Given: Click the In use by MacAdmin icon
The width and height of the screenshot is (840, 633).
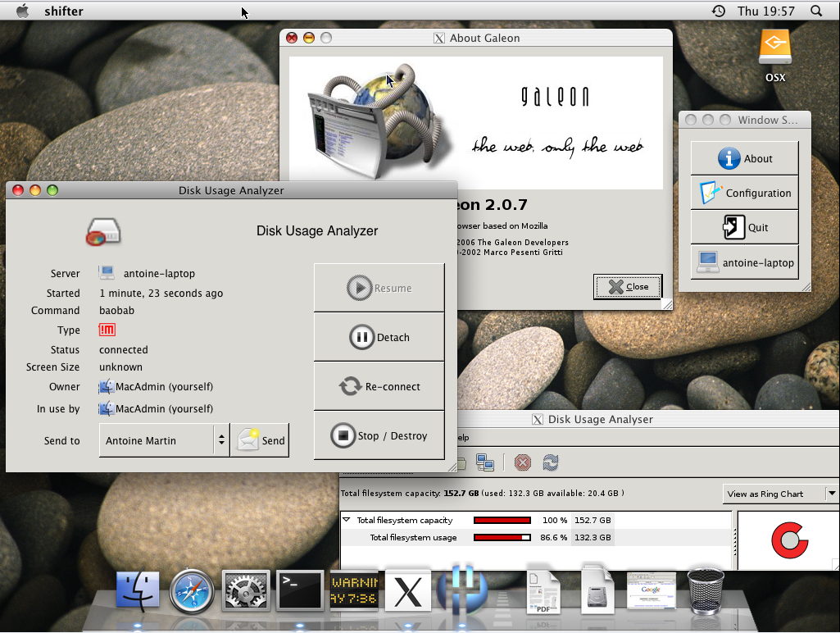Looking at the screenshot, I should 106,408.
